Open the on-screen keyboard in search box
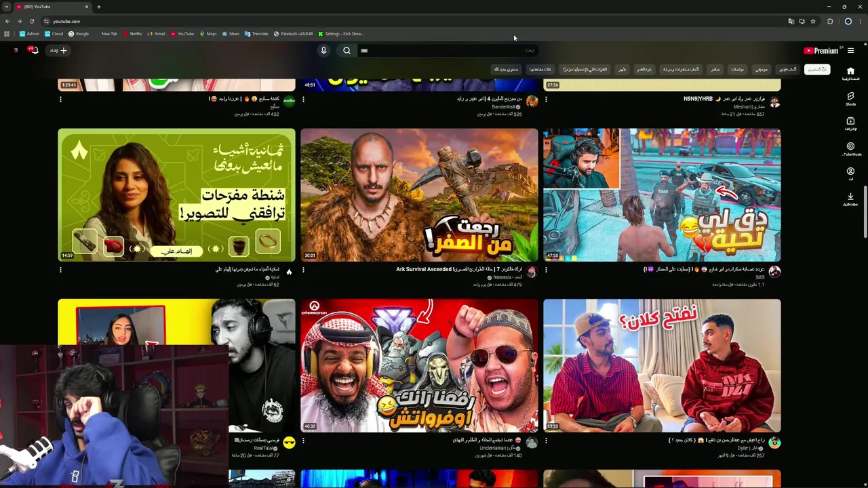Viewport: 868px width, 488px height. (x=364, y=50)
